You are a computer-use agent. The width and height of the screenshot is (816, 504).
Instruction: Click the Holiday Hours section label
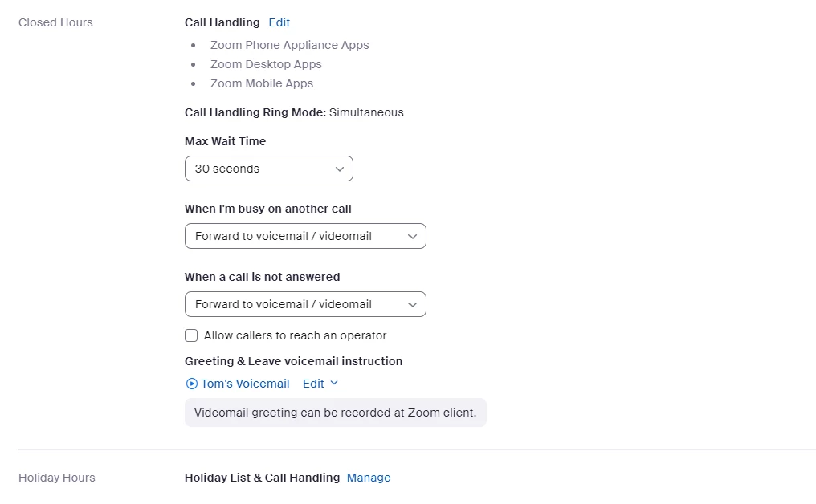click(56, 478)
